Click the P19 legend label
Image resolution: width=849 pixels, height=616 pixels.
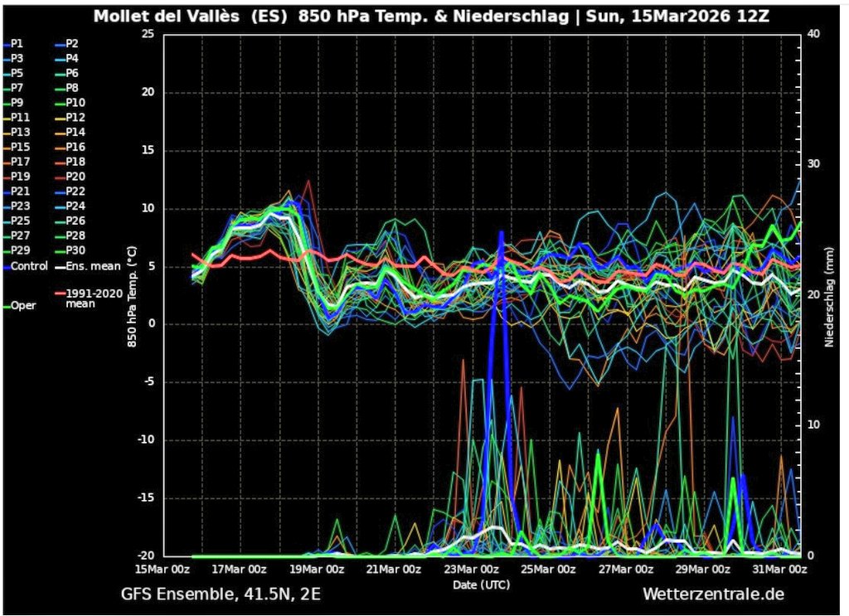tap(20, 177)
